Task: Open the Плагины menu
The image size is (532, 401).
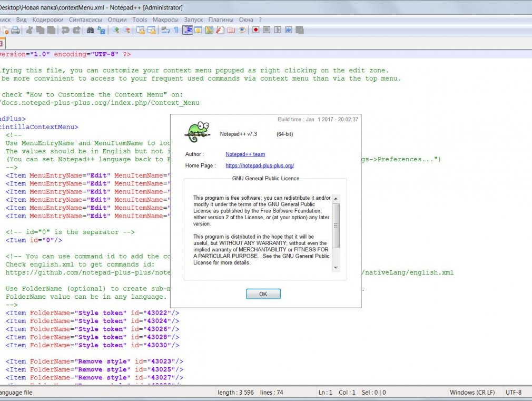Action: click(221, 19)
